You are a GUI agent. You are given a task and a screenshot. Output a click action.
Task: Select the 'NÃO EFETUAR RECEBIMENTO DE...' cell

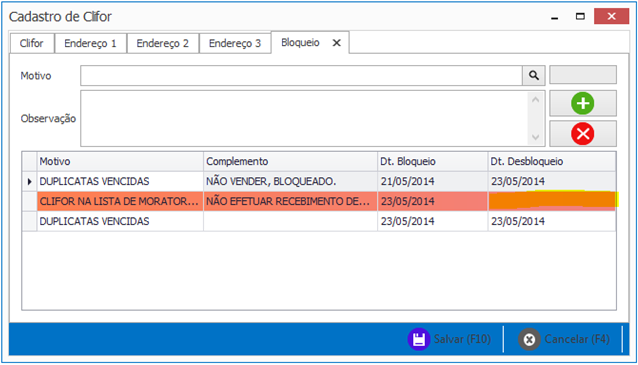(x=290, y=201)
